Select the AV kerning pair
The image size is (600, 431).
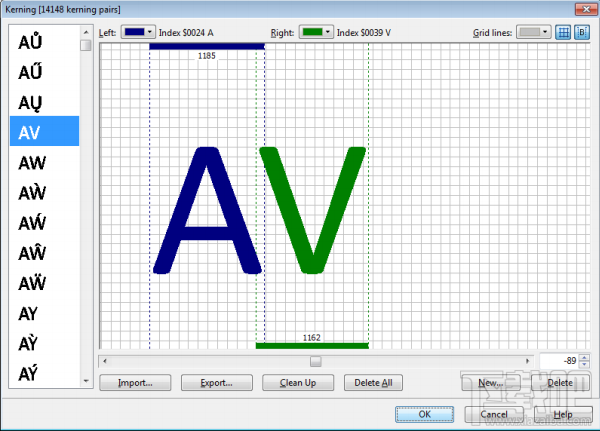coord(44,131)
